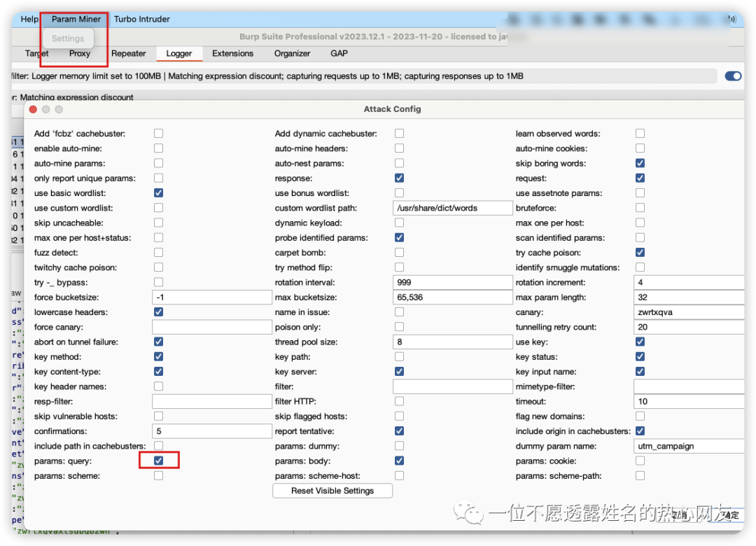
Task: Uncheck the response checkbox
Action: [399, 178]
